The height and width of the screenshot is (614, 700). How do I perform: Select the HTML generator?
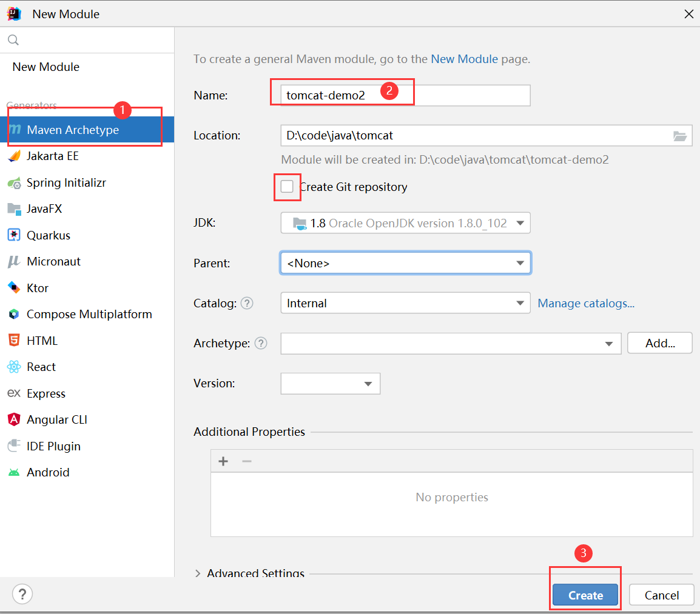pyautogui.click(x=87, y=341)
